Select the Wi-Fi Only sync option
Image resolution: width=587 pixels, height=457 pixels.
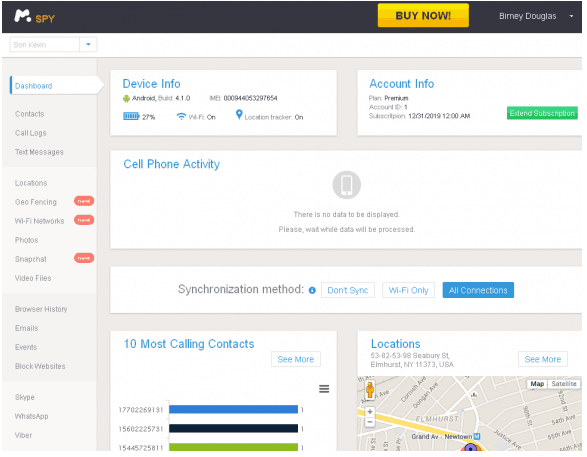(x=408, y=290)
